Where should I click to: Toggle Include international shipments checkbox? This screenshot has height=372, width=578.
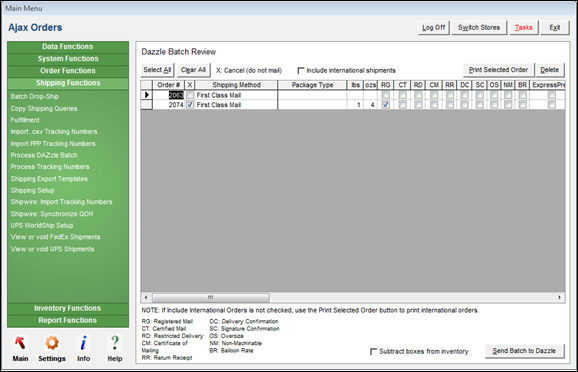click(301, 70)
